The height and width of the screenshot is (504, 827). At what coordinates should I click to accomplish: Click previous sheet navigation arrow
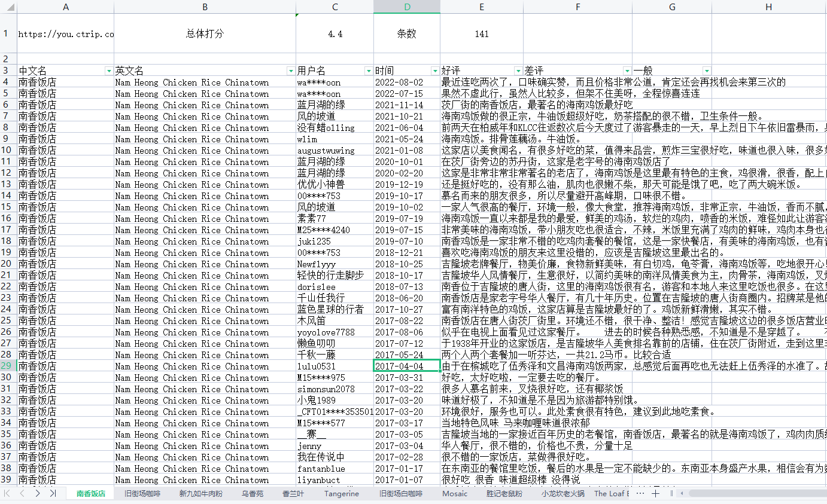pyautogui.click(x=22, y=493)
